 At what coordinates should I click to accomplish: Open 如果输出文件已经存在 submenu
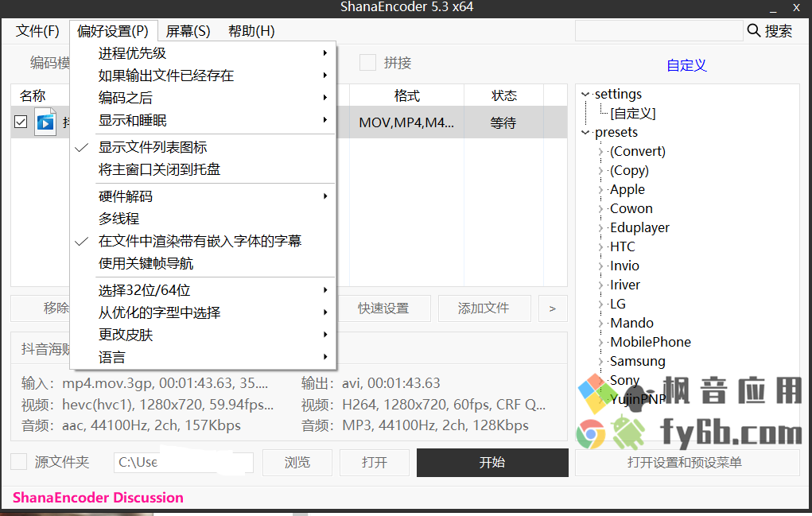[x=203, y=76]
